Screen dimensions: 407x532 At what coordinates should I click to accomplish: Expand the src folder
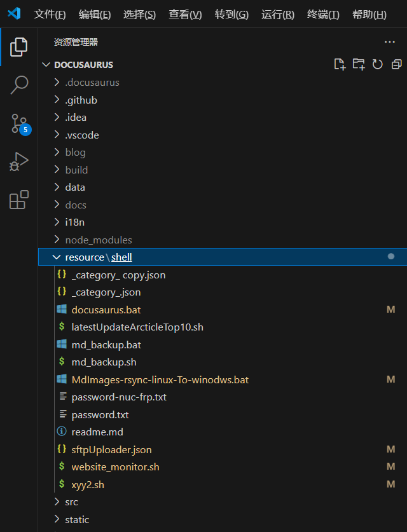tap(57, 501)
